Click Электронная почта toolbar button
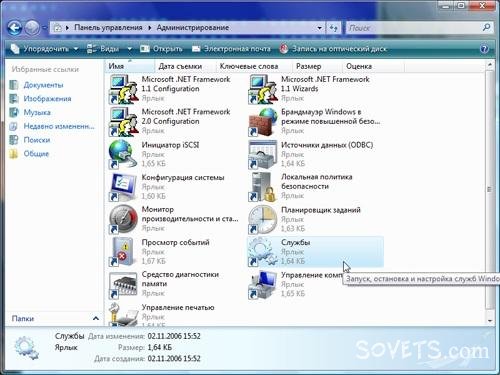The width and height of the screenshot is (500, 375). 231,49
